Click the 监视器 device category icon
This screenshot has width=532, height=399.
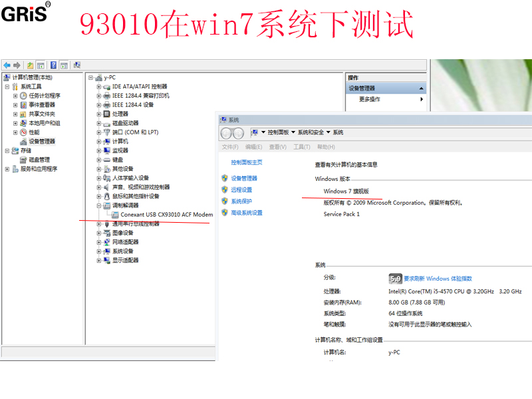(x=107, y=151)
